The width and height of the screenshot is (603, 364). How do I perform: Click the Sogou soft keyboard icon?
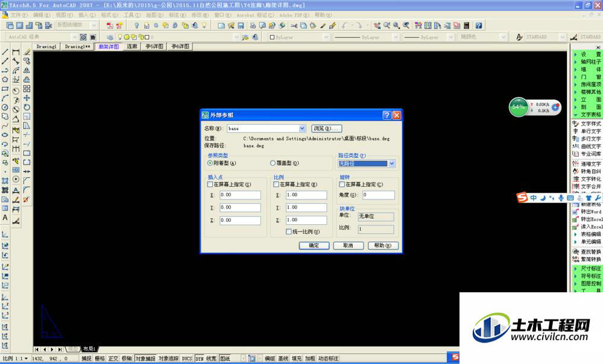pyautogui.click(x=570, y=198)
